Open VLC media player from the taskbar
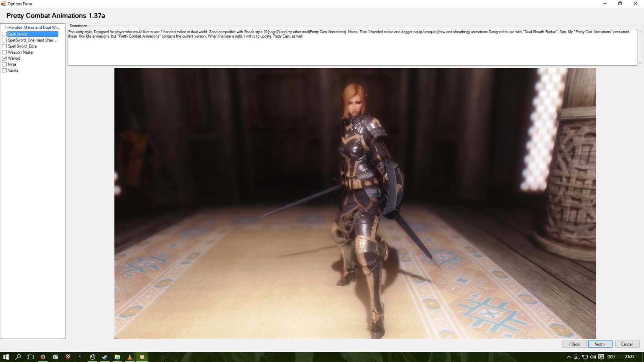644x362 pixels. (x=130, y=357)
